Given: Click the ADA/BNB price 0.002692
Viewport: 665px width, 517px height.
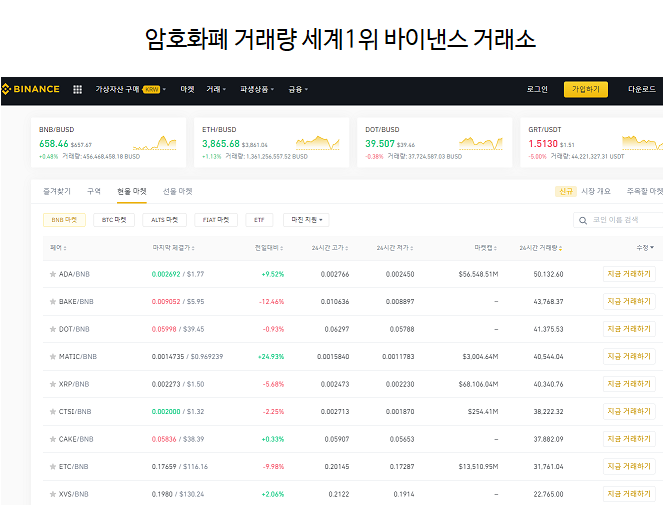Looking at the screenshot, I should pos(166,274).
